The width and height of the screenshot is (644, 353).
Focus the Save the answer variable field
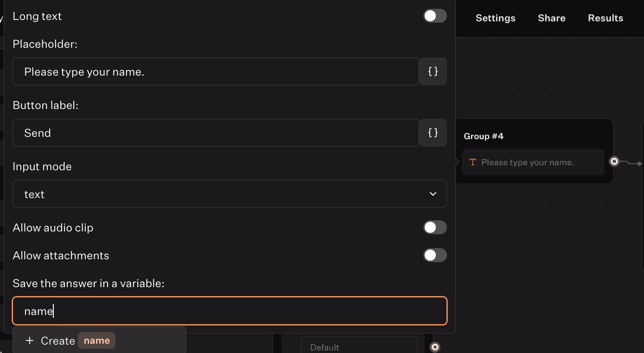tap(230, 311)
